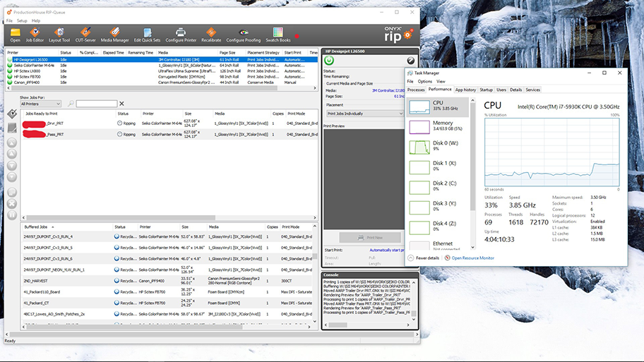Click the Open folder icon in RIP-Queue toolbar
The width and height of the screenshot is (644, 362).
click(16, 32)
